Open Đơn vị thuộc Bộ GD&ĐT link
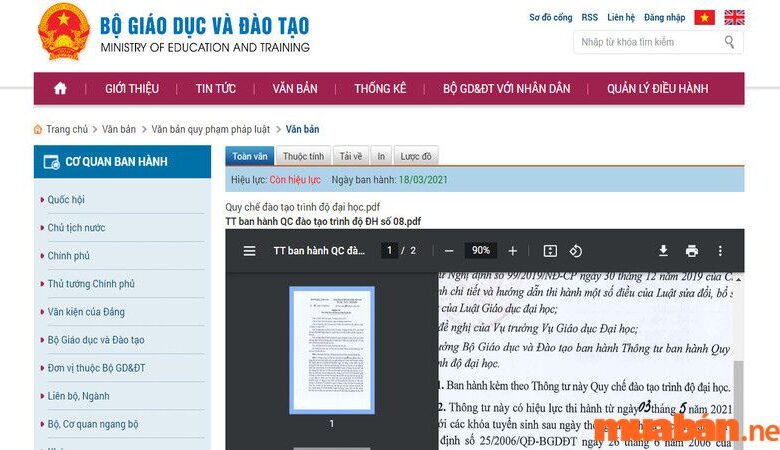The width and height of the screenshot is (780, 450). click(96, 368)
